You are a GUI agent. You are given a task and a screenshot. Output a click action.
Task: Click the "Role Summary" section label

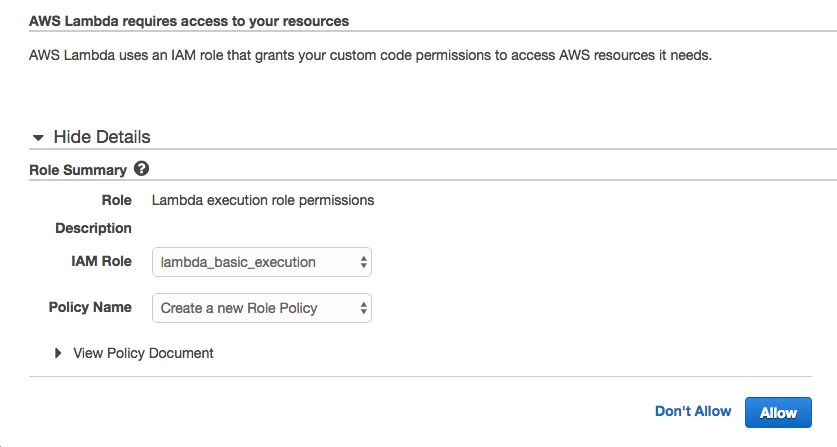click(x=78, y=170)
